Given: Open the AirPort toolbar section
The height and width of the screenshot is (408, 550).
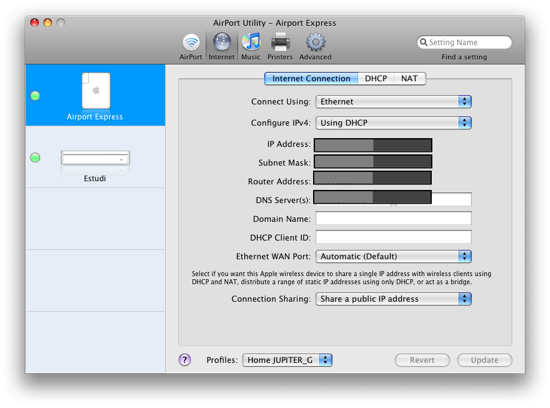Looking at the screenshot, I should [191, 47].
